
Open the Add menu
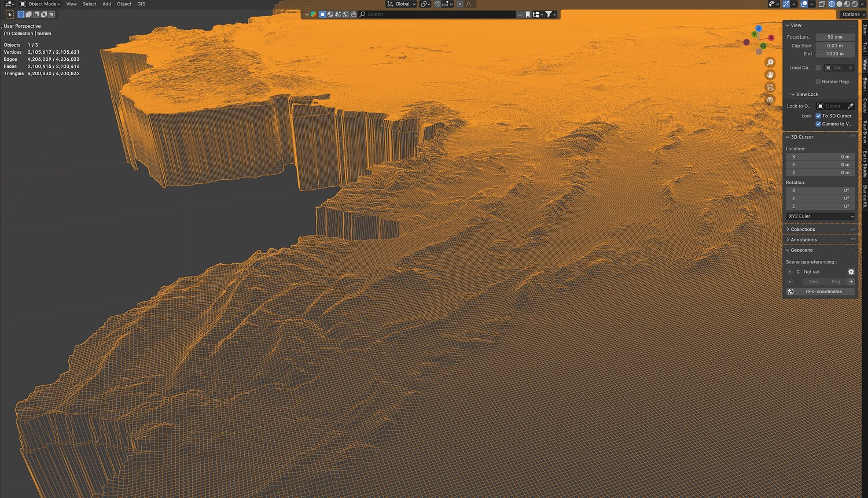click(106, 4)
